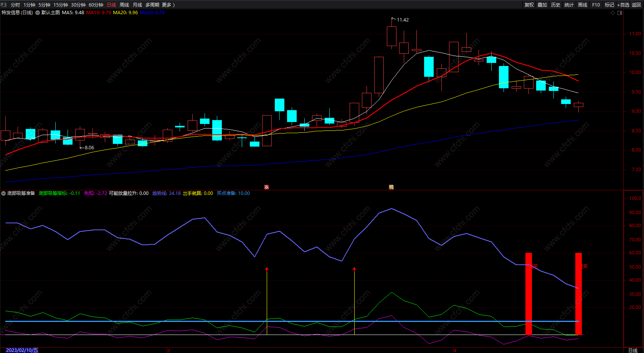Image resolution: width=644 pixels, height=353 pixels.
Task: Switch to 分时 intraday view
Action: (x=15, y=5)
